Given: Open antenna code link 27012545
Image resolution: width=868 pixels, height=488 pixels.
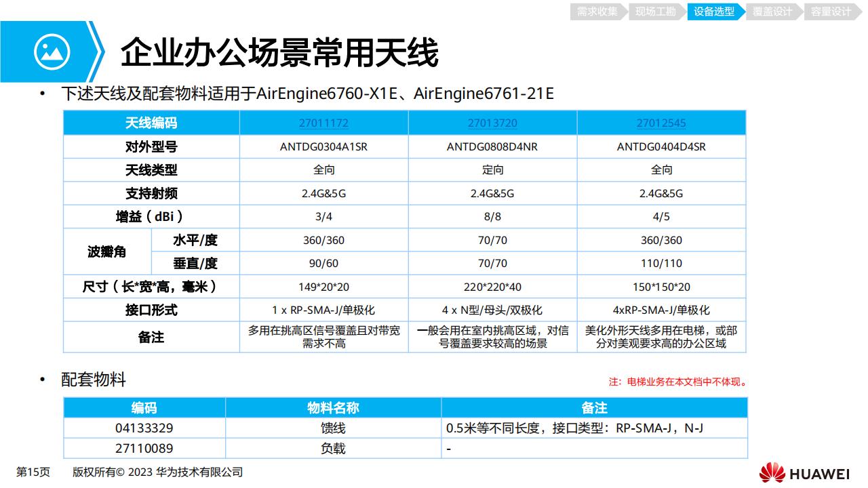Looking at the screenshot, I should click(661, 123).
